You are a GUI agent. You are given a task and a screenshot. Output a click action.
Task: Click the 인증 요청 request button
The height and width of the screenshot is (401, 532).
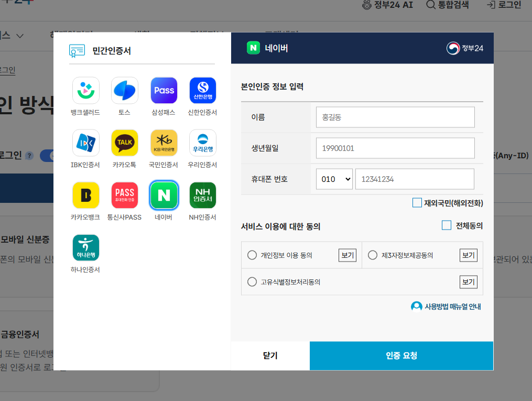(401, 355)
